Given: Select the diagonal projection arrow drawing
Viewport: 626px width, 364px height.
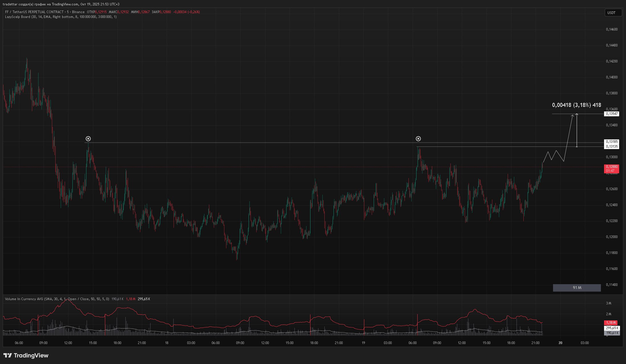Looking at the screenshot, I should point(569,134).
